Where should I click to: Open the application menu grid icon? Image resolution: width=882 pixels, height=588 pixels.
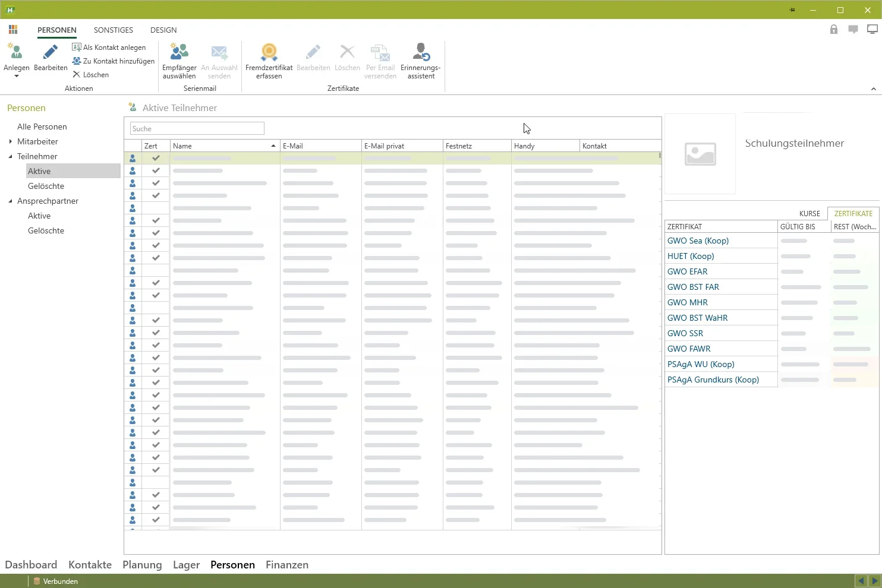(x=13, y=30)
